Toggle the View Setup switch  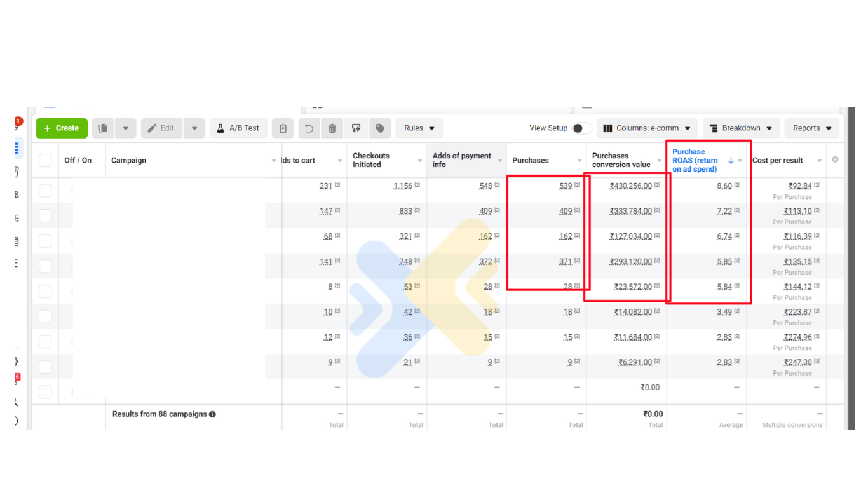[581, 128]
